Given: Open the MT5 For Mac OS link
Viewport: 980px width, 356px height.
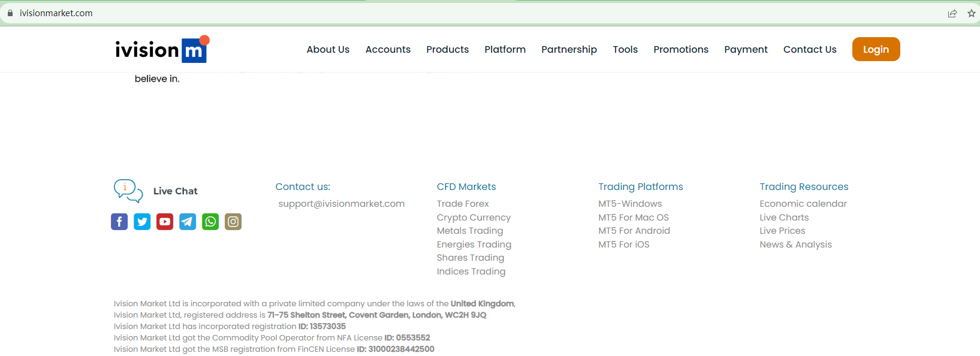Looking at the screenshot, I should [x=634, y=218].
